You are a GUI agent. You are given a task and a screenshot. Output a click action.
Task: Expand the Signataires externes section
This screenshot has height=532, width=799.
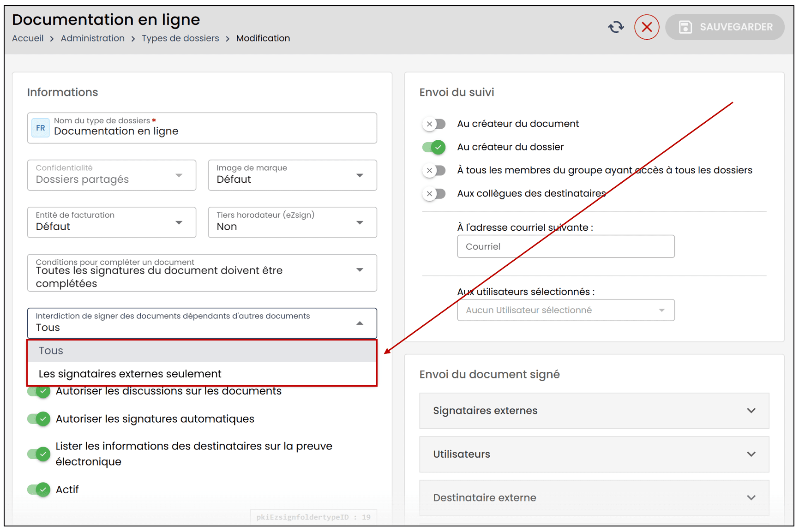594,411
